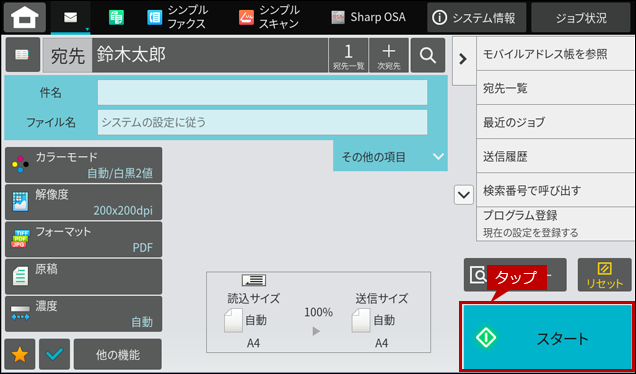This screenshot has width=636, height=374.
Task: Tap the リセット reset button
Action: tap(604, 275)
